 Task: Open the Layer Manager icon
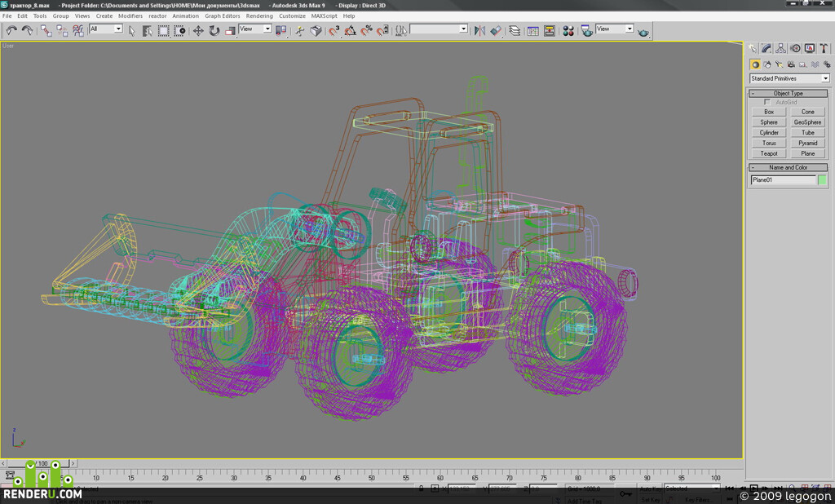click(x=515, y=31)
